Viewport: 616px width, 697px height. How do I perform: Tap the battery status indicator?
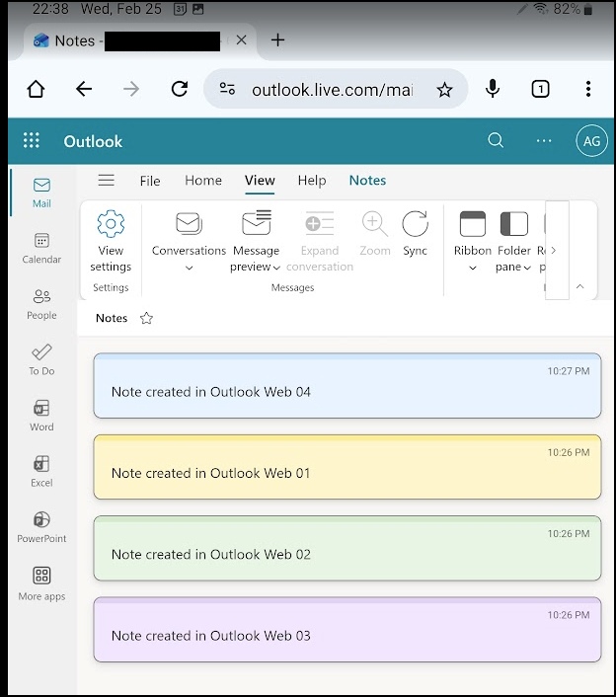click(587, 9)
